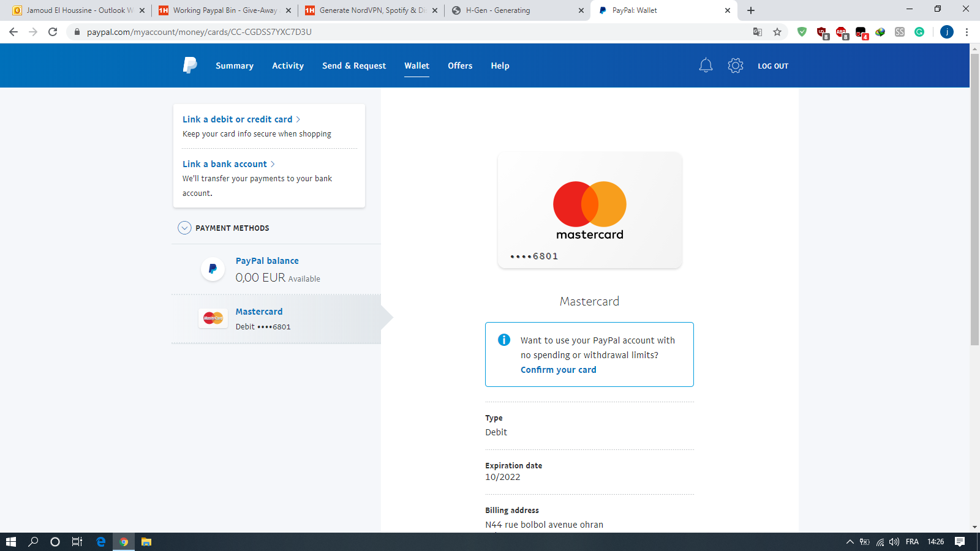The width and height of the screenshot is (980, 551).
Task: Click the Confirm your card link
Action: 558,370
